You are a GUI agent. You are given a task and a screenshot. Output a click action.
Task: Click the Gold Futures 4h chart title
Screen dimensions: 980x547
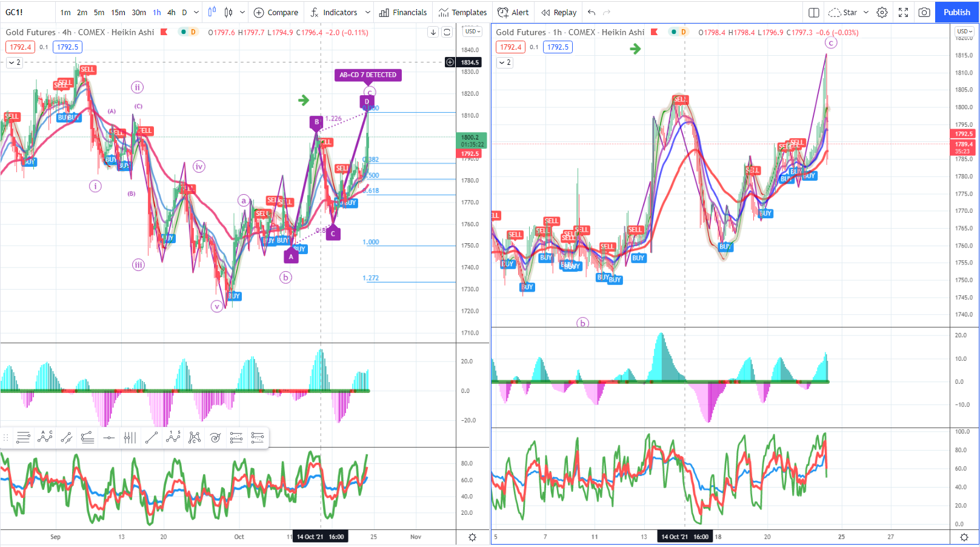tap(80, 32)
